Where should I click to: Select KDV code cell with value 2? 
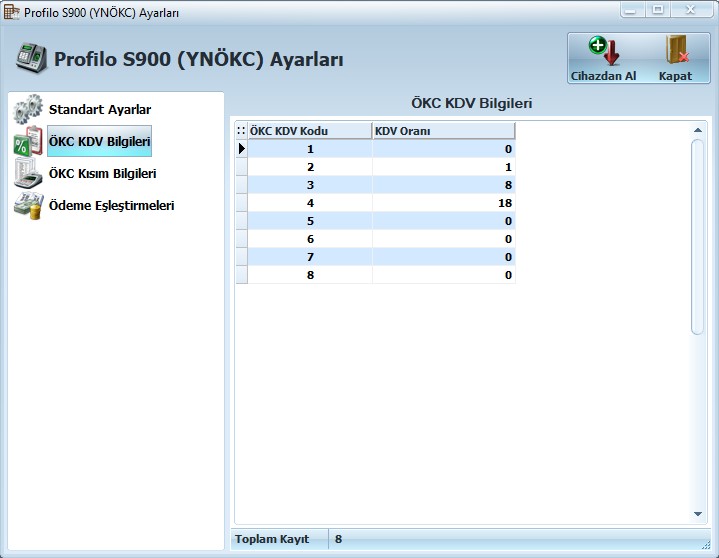point(310,167)
